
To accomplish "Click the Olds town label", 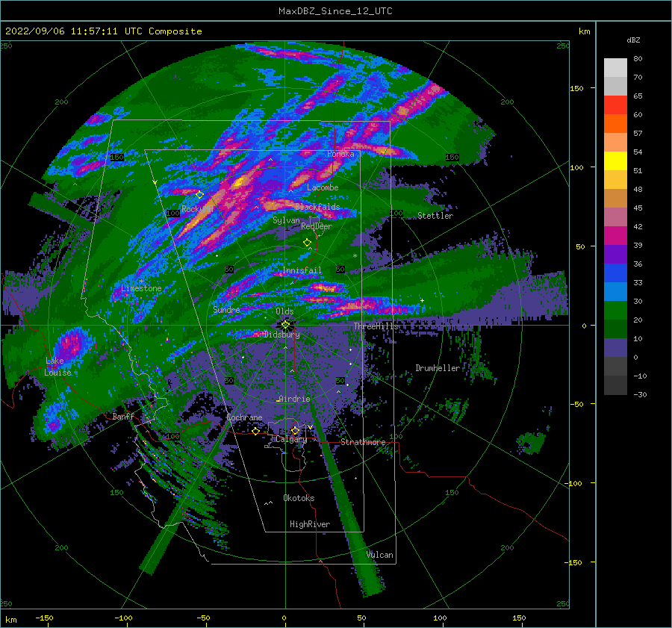I will tap(284, 311).
